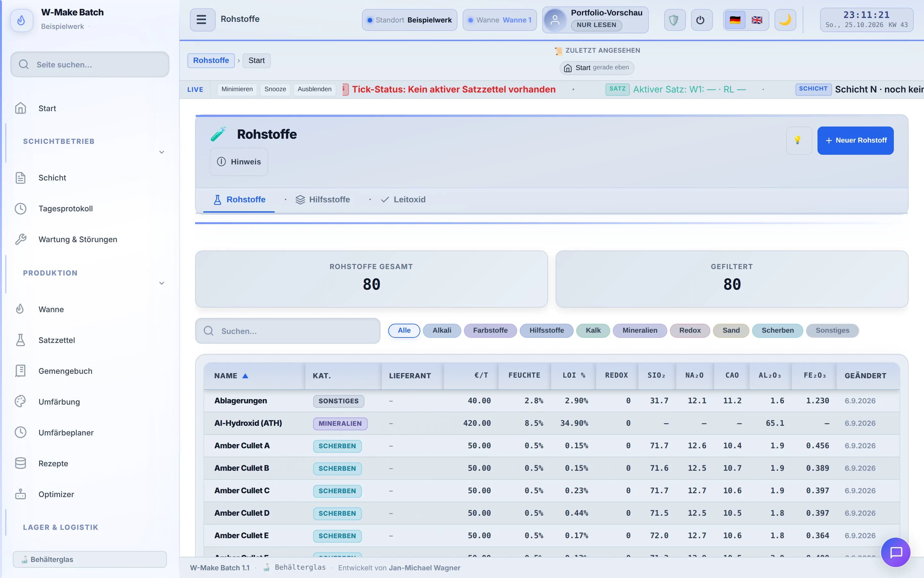Toggle dark mode moon icon

tap(785, 20)
